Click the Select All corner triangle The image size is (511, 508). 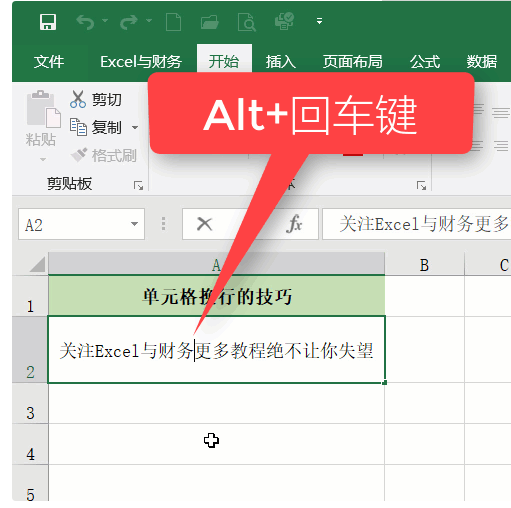point(37,265)
